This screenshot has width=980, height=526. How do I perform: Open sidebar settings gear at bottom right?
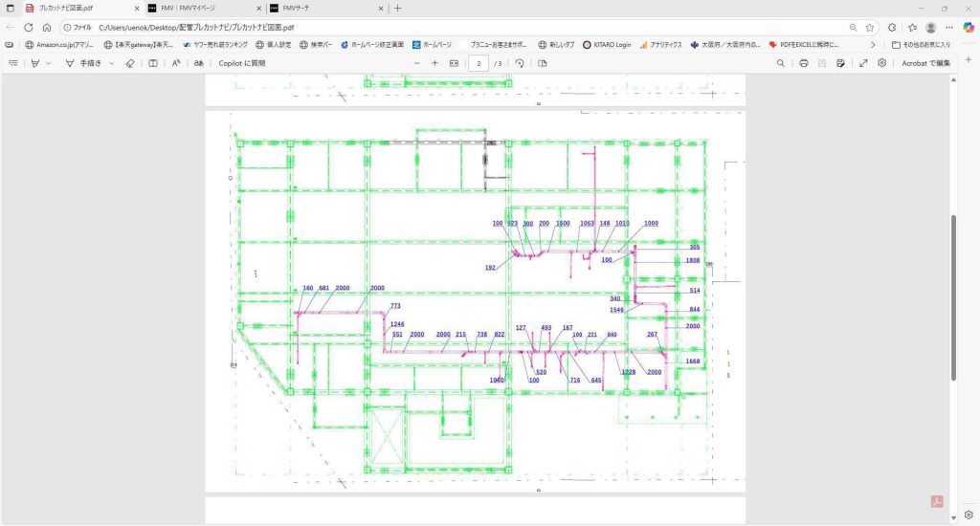[x=969, y=515]
